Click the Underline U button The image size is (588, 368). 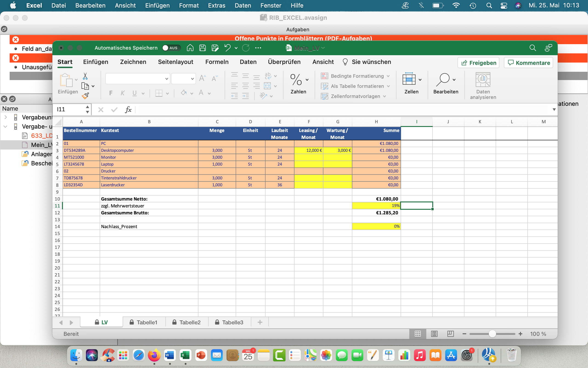134,93
